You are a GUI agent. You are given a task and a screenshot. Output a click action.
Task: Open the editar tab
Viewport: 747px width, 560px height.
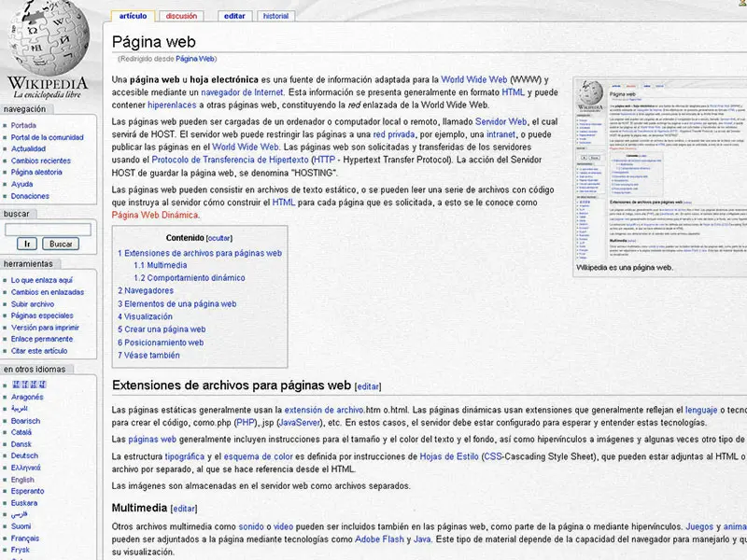(234, 16)
